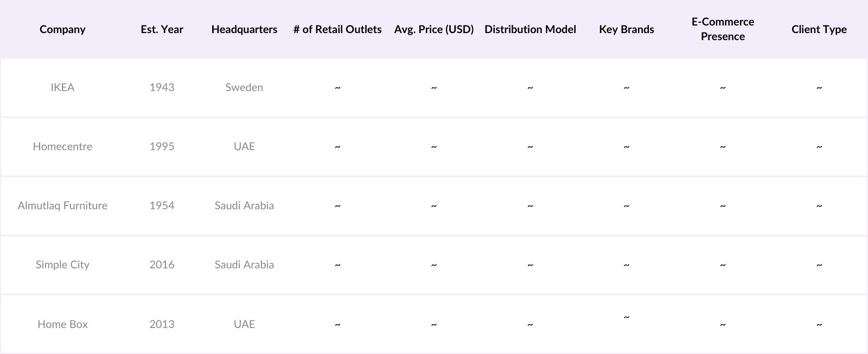Click the Est. Year column header

(162, 29)
